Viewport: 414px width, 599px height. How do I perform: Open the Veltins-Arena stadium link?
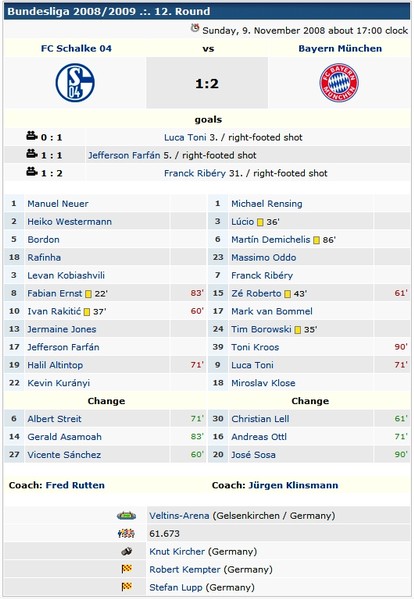click(x=179, y=516)
